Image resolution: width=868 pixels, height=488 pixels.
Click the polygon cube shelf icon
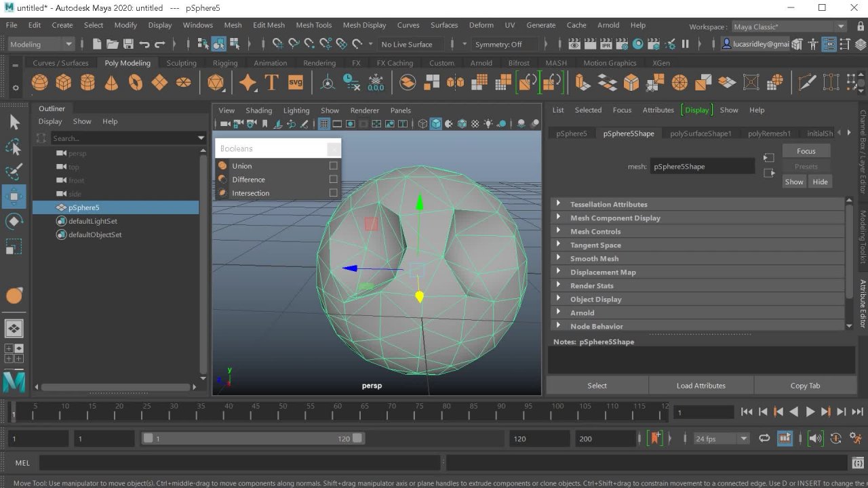[64, 83]
